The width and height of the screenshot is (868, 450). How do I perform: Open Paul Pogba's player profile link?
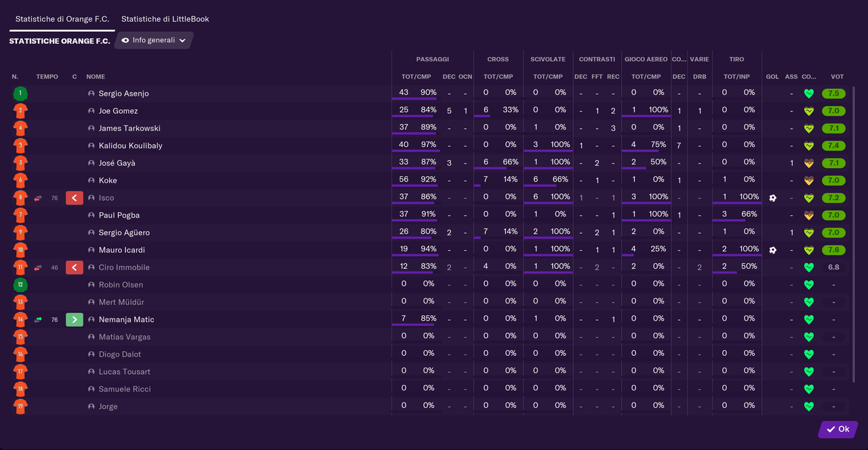119,216
